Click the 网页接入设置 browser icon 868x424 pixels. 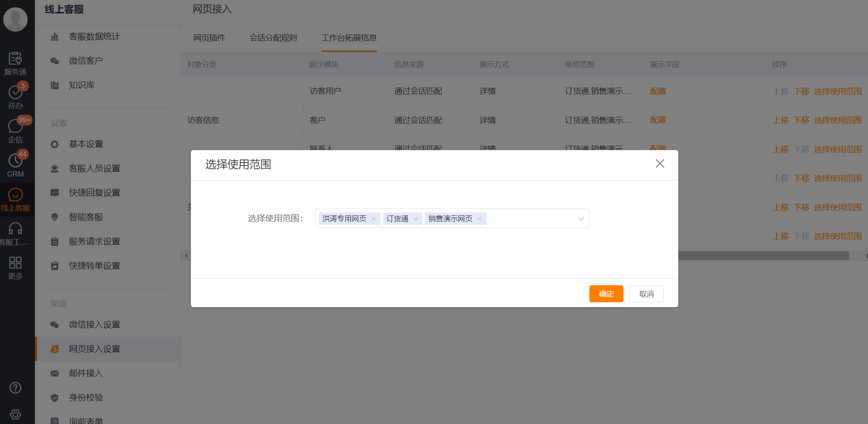point(54,349)
